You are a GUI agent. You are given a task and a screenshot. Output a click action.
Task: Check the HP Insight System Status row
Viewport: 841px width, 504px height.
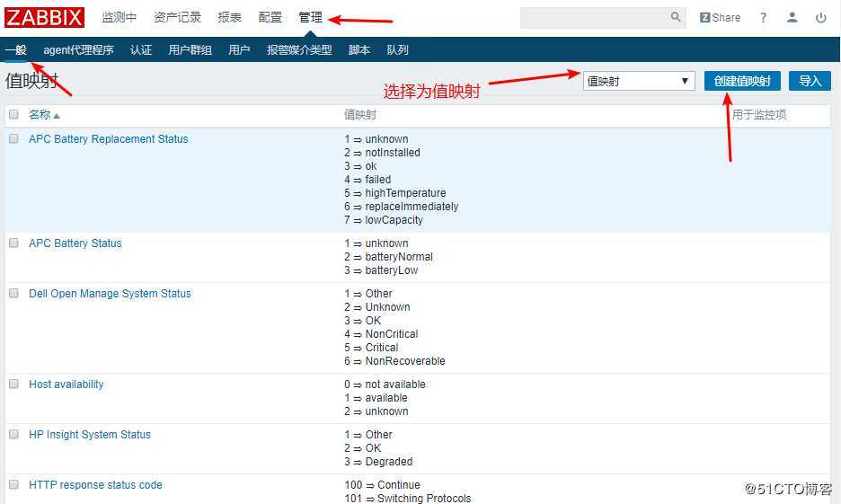click(14, 434)
